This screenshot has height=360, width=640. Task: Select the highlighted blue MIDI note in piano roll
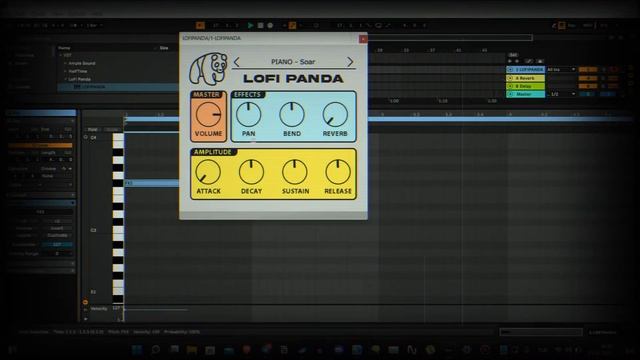(x=151, y=183)
